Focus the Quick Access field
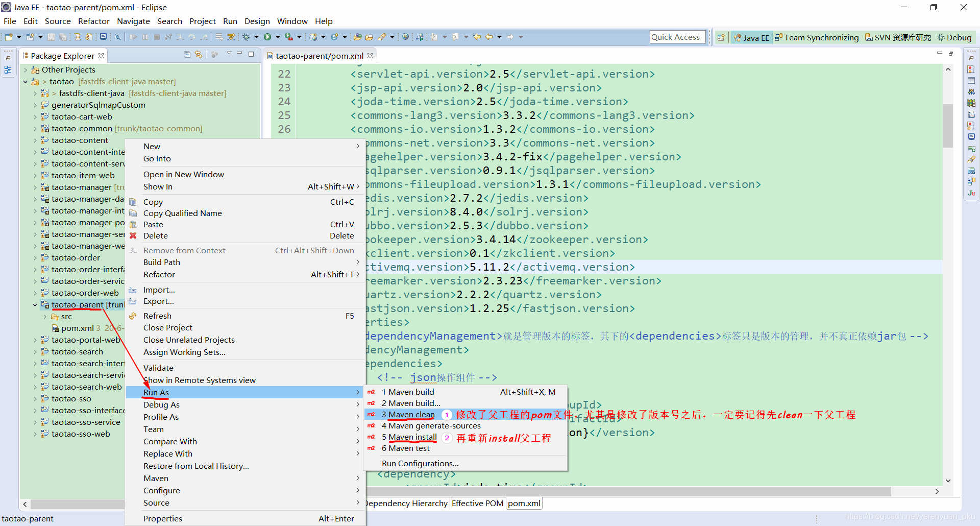This screenshot has height=526, width=980. click(x=677, y=37)
